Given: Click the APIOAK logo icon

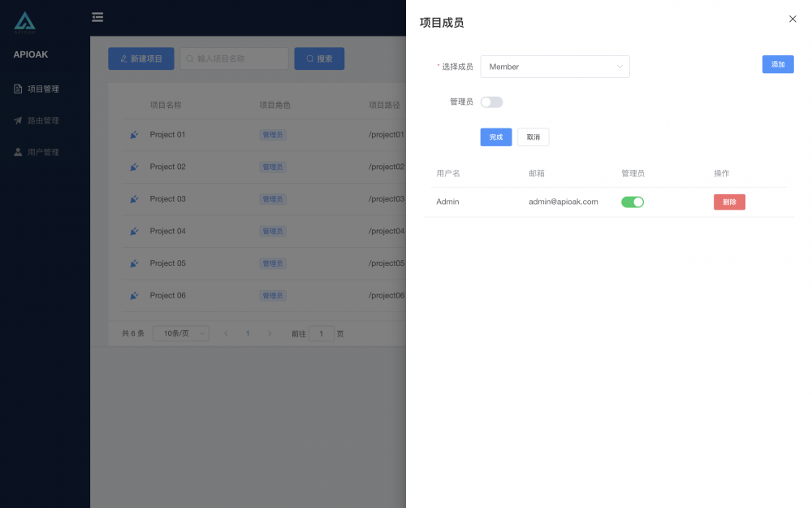Looking at the screenshot, I should click(x=24, y=21).
